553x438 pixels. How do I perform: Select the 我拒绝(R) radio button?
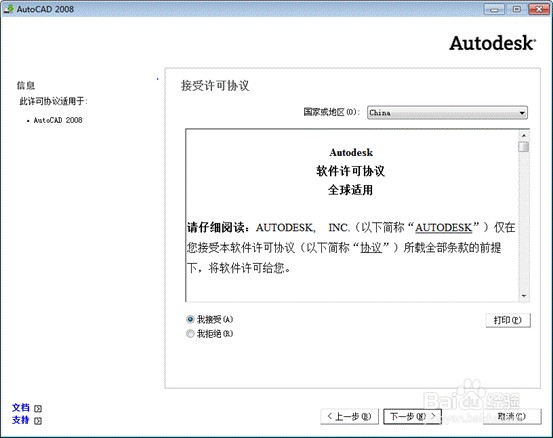(190, 334)
